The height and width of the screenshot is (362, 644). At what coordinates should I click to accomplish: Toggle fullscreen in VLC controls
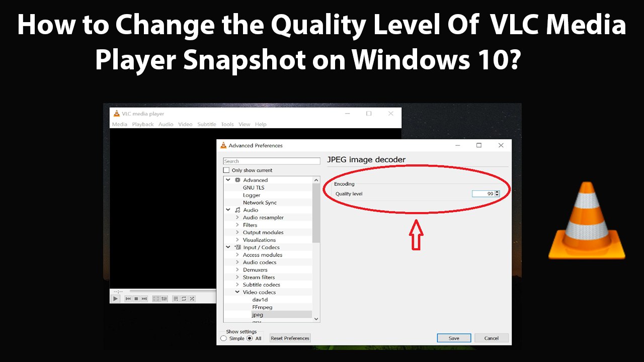156,299
